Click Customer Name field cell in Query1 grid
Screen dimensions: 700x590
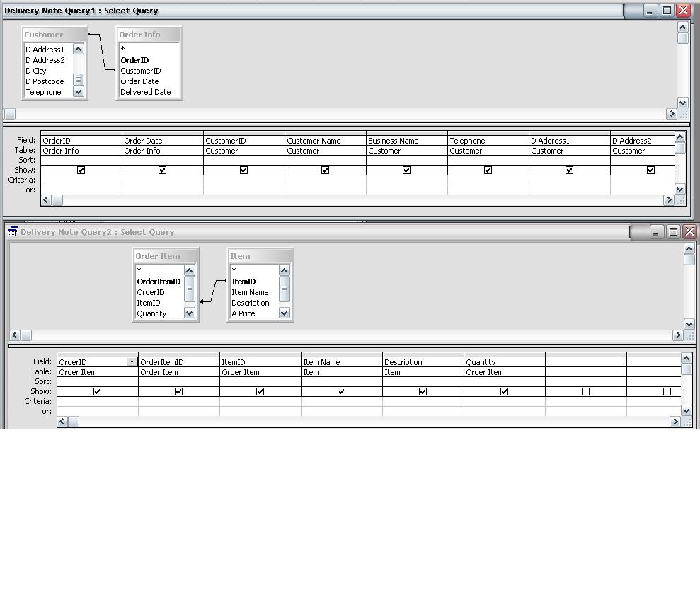coord(325,141)
